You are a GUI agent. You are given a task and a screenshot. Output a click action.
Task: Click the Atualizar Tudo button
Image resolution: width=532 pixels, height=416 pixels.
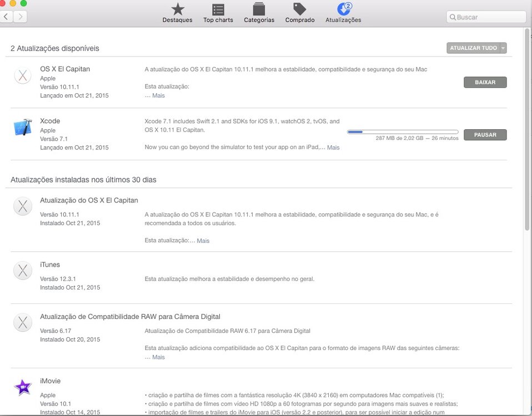pyautogui.click(x=473, y=48)
